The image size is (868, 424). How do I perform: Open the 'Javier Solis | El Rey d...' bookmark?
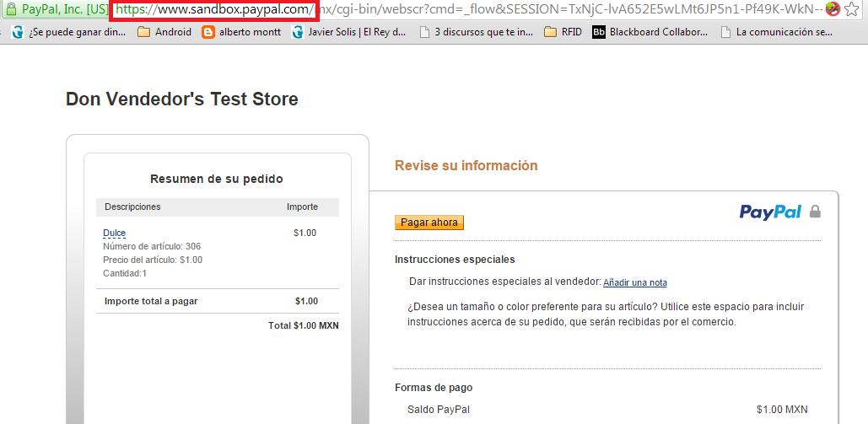pos(349,32)
